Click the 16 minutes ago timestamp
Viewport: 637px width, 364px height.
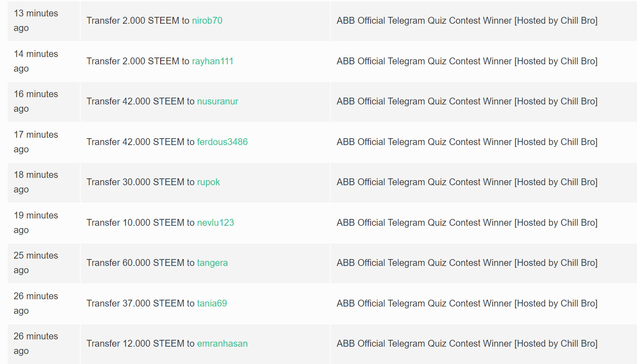pyautogui.click(x=36, y=101)
